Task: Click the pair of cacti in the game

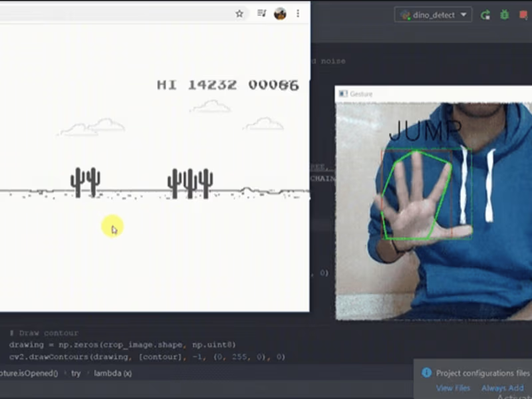Action: point(85,182)
